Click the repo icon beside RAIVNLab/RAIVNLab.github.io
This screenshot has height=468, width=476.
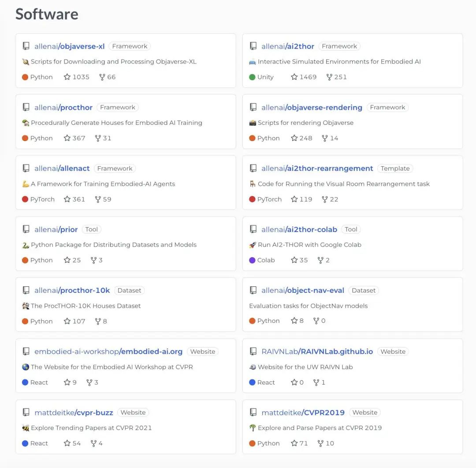click(x=253, y=352)
